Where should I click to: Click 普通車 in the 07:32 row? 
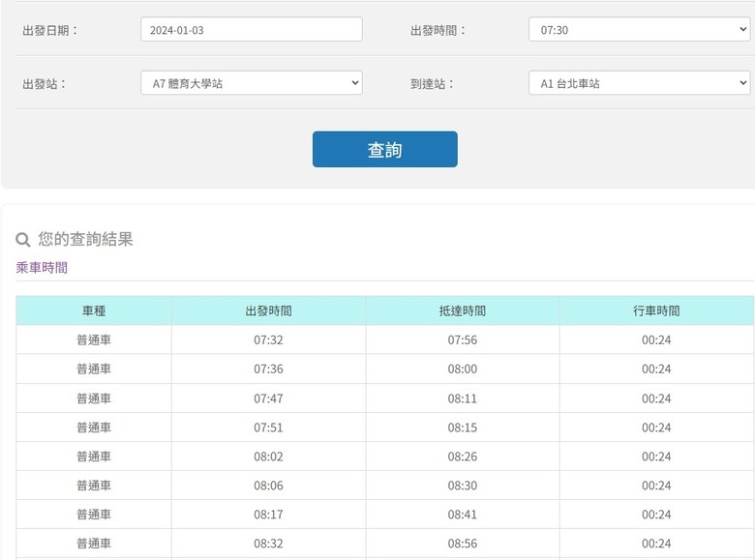point(94,339)
